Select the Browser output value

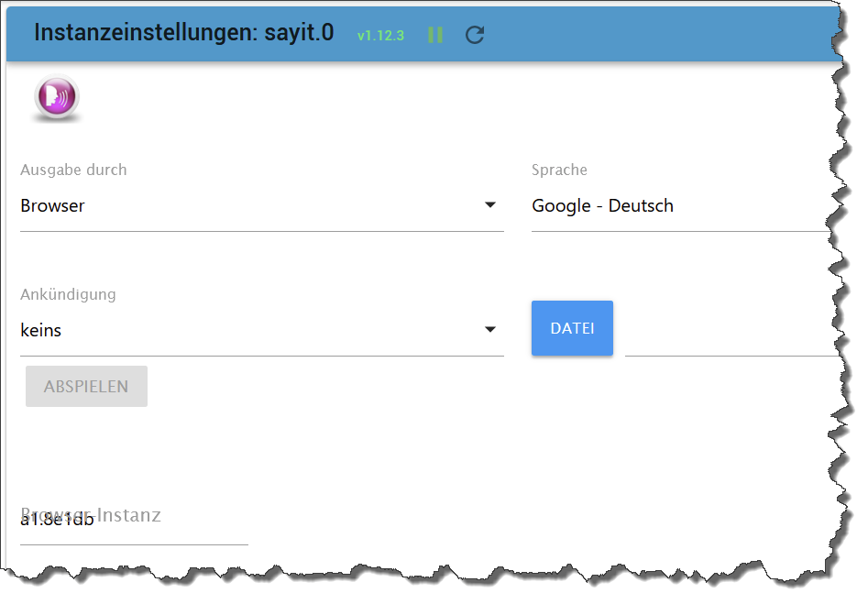click(52, 205)
